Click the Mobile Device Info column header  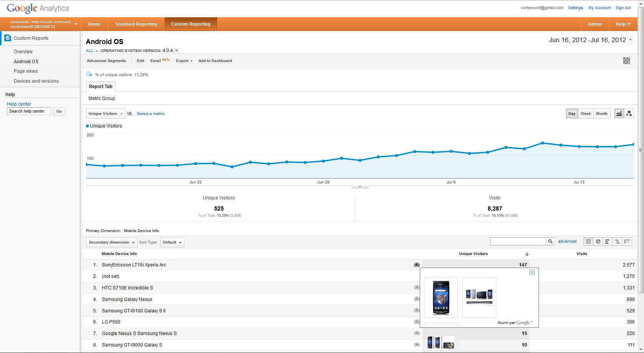click(119, 253)
